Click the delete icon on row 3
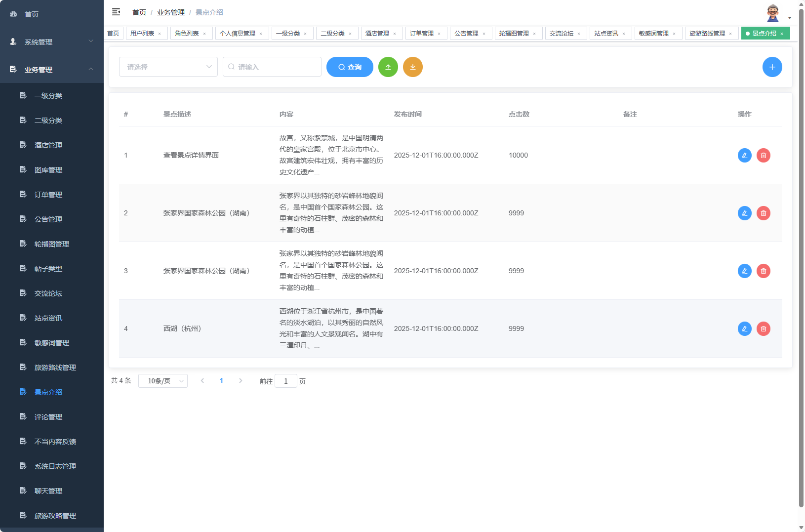This screenshot has width=805, height=532. point(764,271)
